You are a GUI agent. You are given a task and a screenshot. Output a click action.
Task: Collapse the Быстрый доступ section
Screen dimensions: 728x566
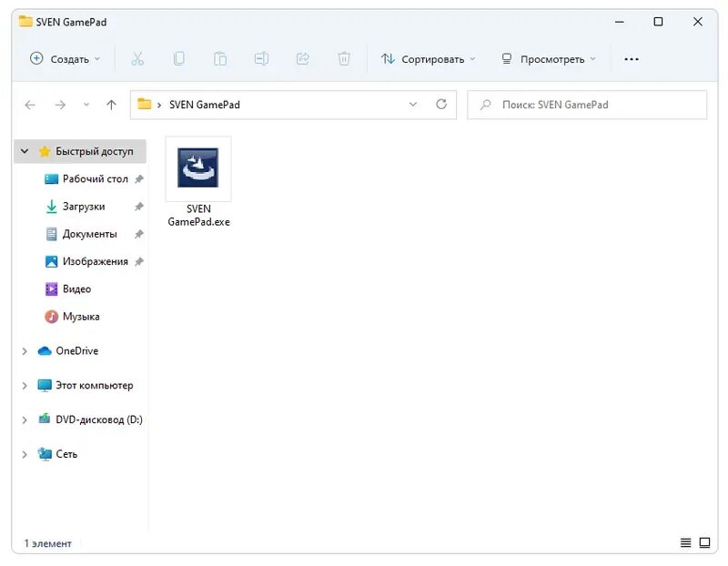click(x=25, y=151)
